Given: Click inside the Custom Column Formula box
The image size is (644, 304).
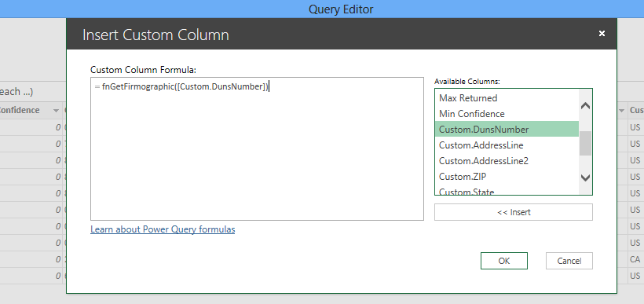Looking at the screenshot, I should pyautogui.click(x=257, y=148).
